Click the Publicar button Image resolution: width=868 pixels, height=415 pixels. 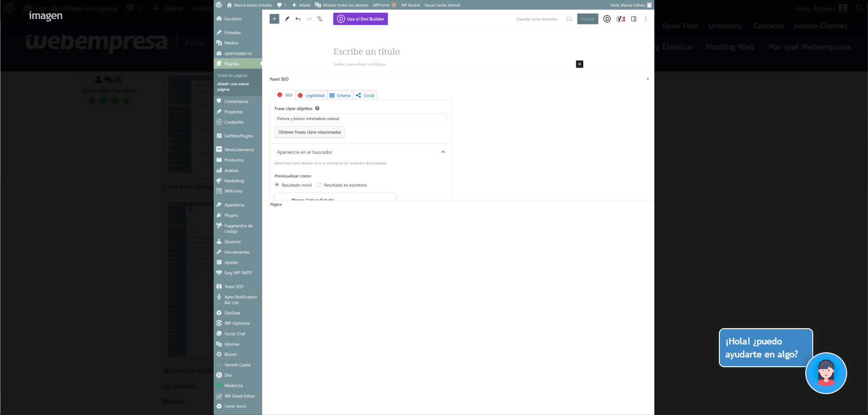coord(587,19)
